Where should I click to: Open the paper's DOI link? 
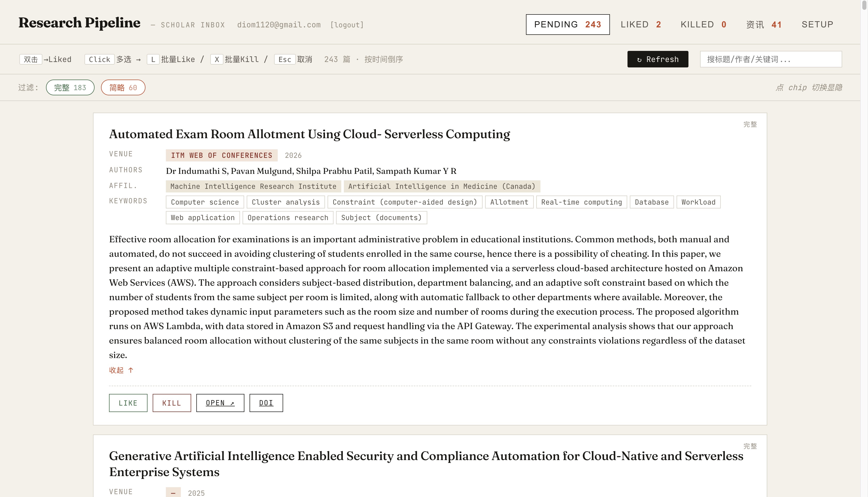pyautogui.click(x=266, y=403)
